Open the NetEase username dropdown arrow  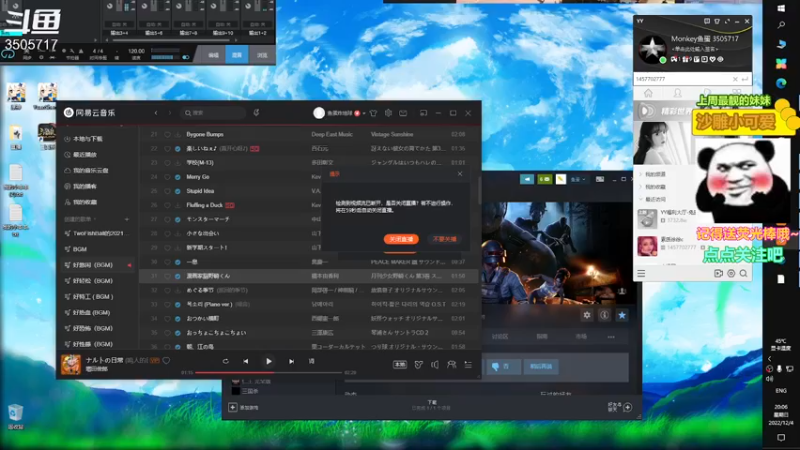point(364,113)
